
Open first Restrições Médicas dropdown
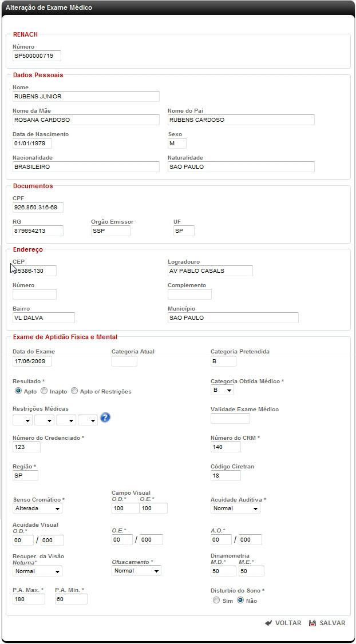pos(22,420)
